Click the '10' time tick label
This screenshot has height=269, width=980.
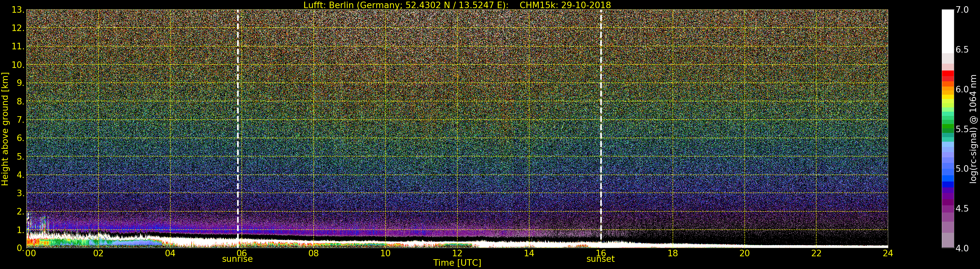point(385,253)
